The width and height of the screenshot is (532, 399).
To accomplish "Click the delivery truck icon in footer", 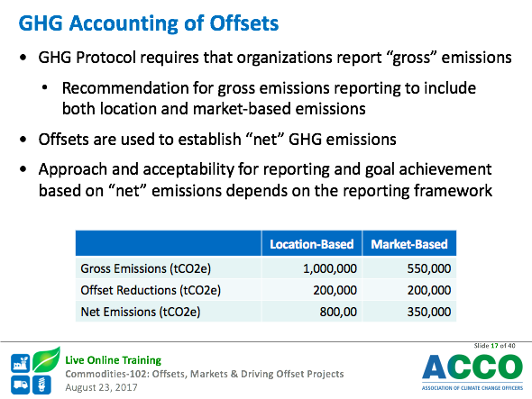I will (x=21, y=385).
